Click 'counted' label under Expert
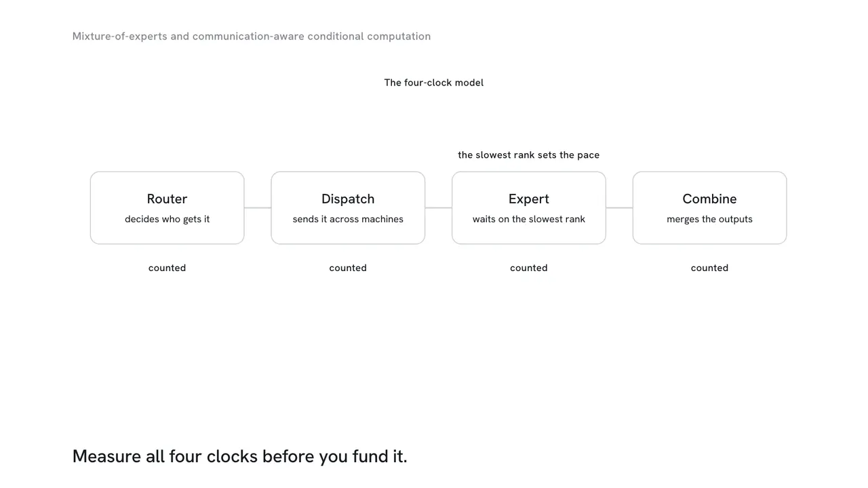 [529, 268]
